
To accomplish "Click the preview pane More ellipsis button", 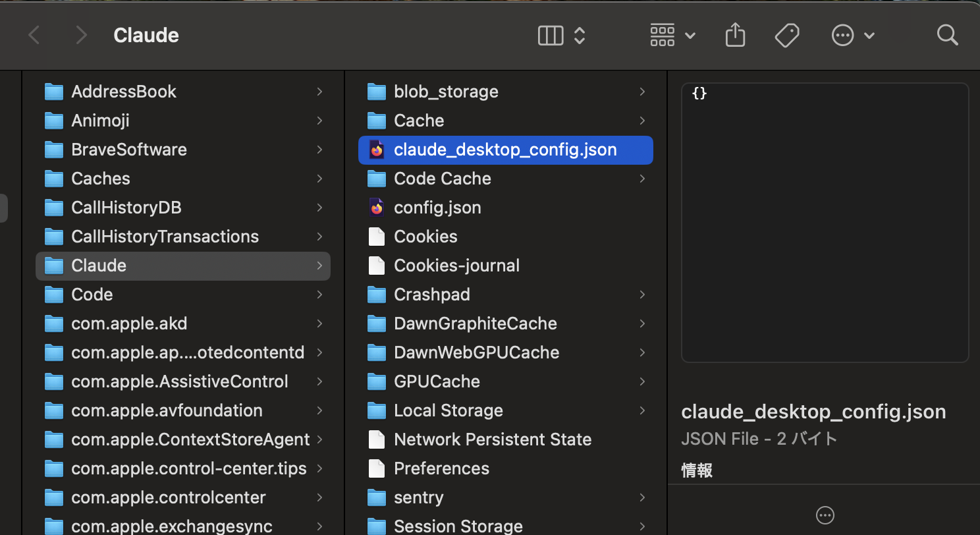I will tap(825, 515).
